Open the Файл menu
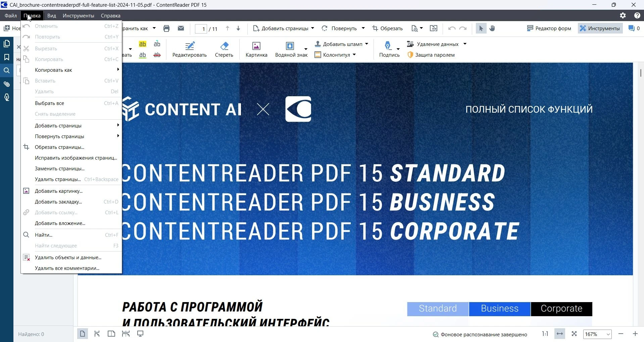Image resolution: width=644 pixels, height=342 pixels. coord(11,16)
